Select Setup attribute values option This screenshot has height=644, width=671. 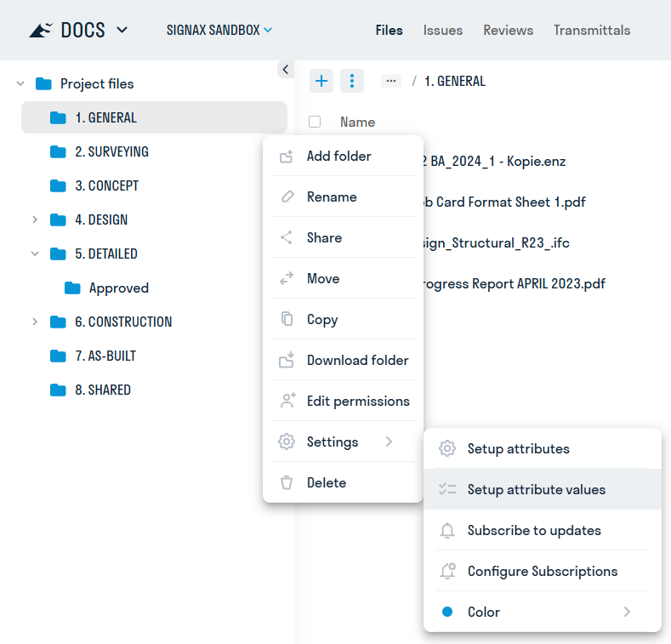(x=543, y=489)
